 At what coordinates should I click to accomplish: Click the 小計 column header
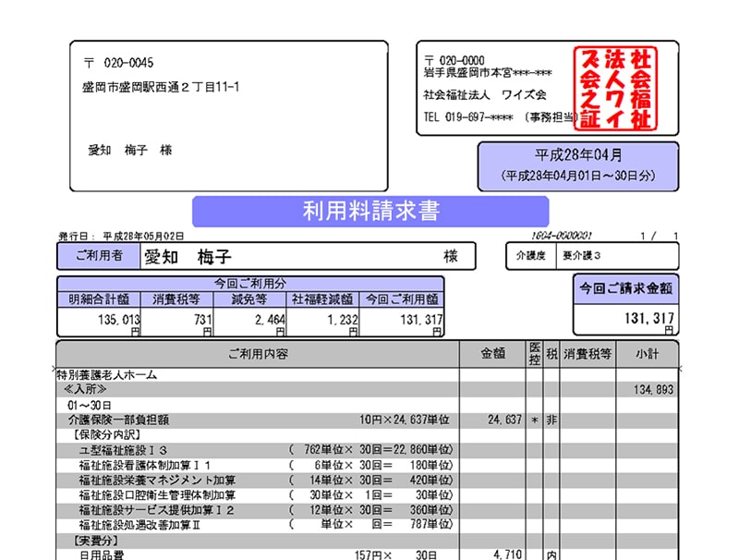point(648,354)
